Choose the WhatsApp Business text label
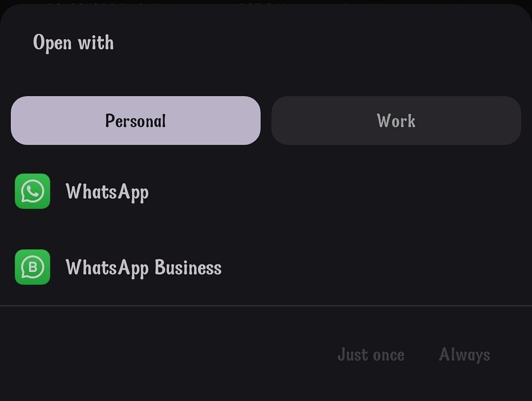 coord(143,268)
